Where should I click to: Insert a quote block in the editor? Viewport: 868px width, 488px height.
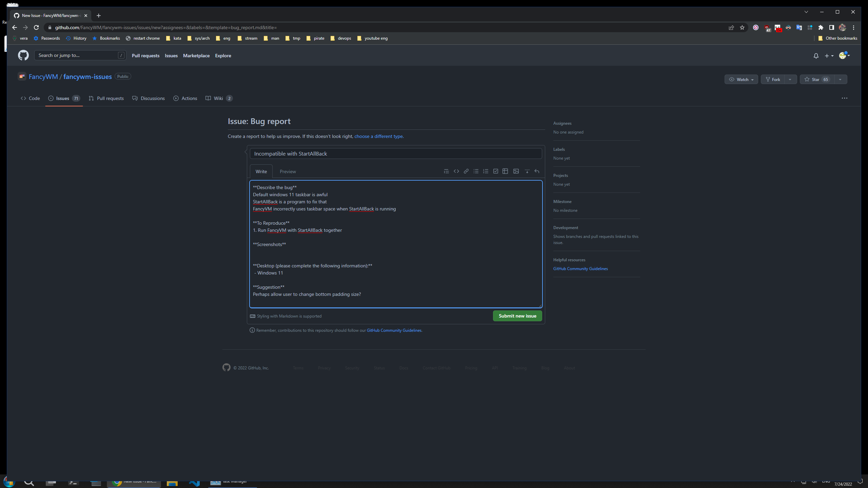tap(446, 171)
